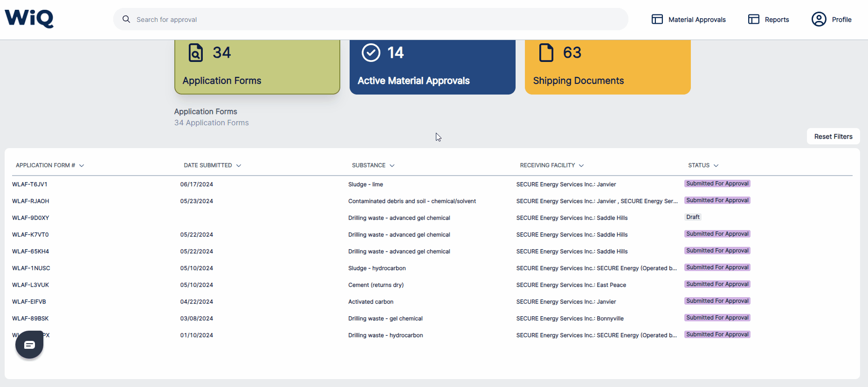Click the Reports table icon

click(754, 20)
